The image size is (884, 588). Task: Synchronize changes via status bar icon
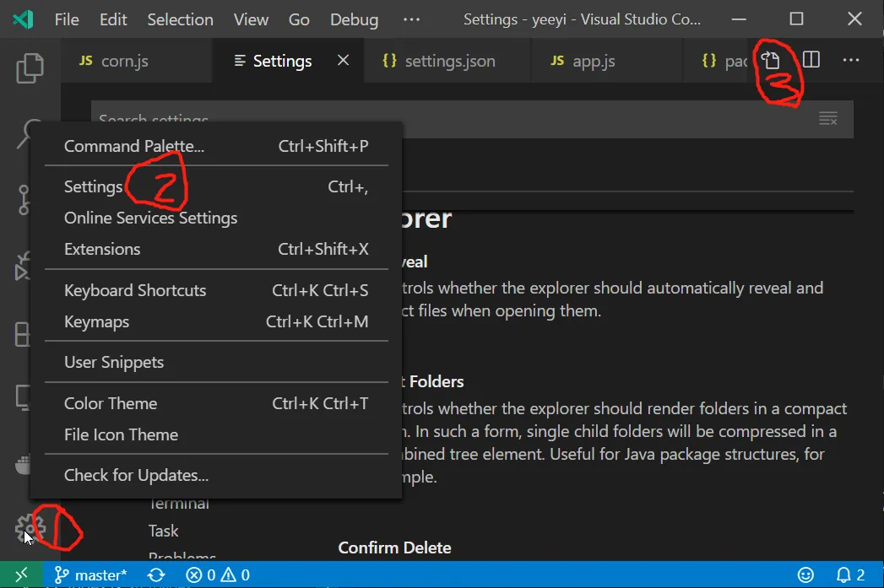coord(156,575)
